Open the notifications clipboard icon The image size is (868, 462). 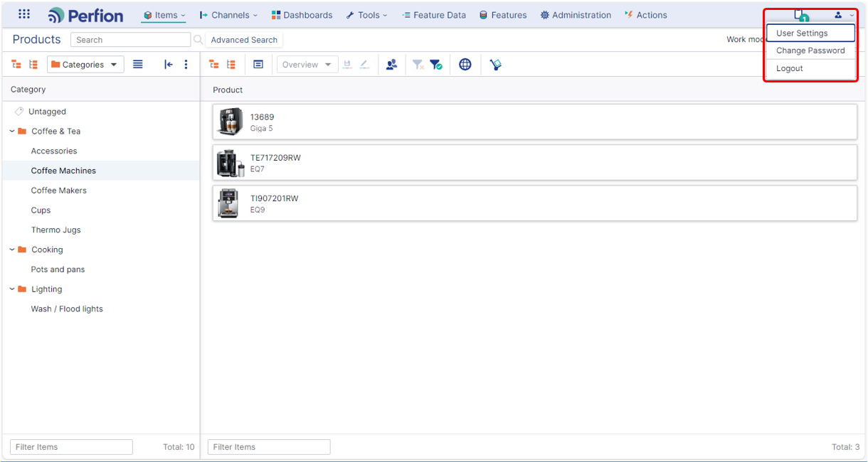point(801,16)
